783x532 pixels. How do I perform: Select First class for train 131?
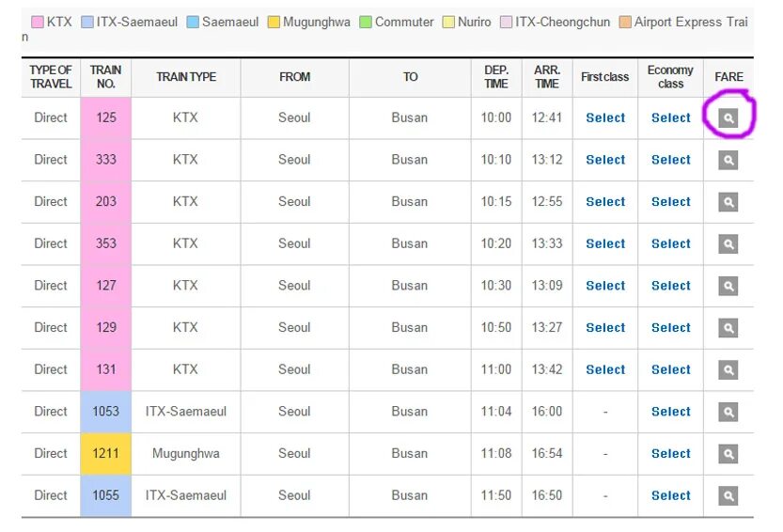coord(605,369)
